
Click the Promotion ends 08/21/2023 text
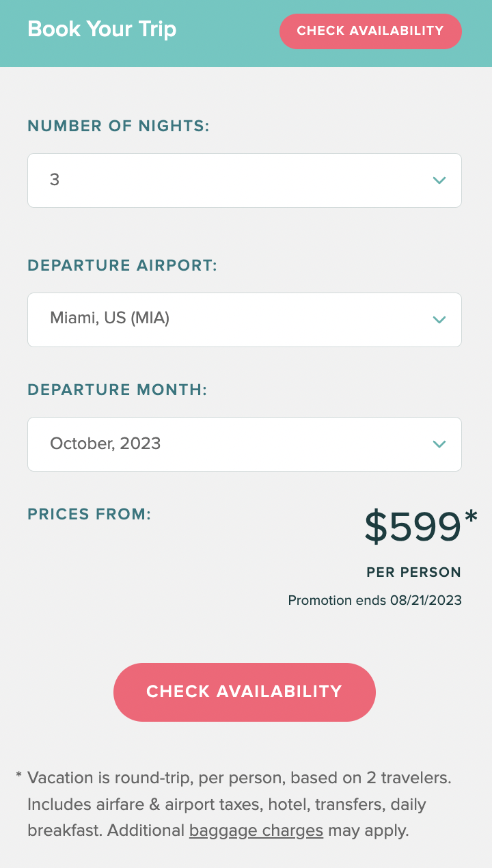pos(374,601)
